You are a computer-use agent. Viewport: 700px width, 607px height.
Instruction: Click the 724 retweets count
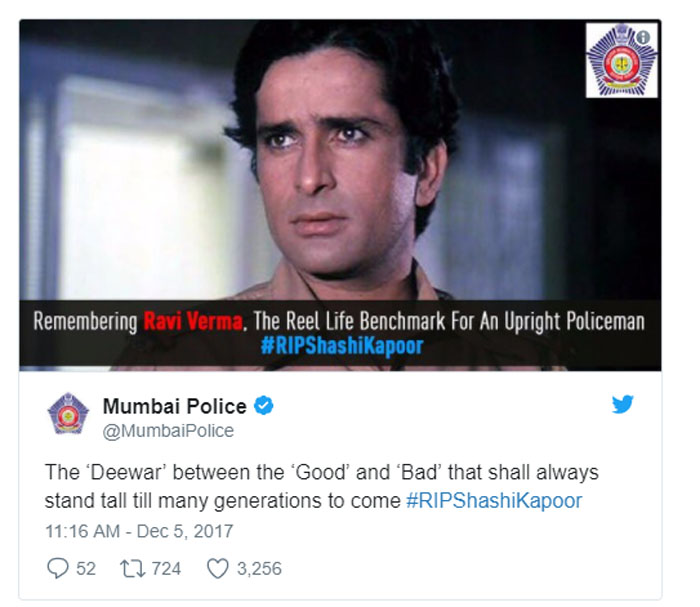point(166,569)
